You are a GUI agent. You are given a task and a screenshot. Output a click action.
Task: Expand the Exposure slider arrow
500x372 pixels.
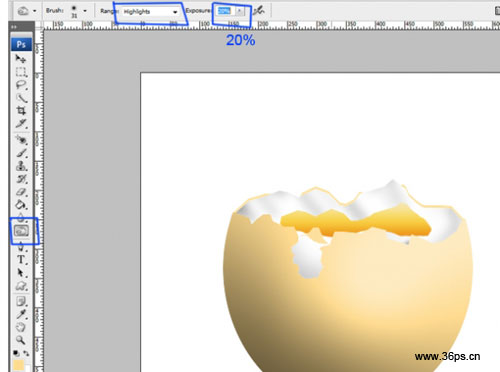coord(240,11)
